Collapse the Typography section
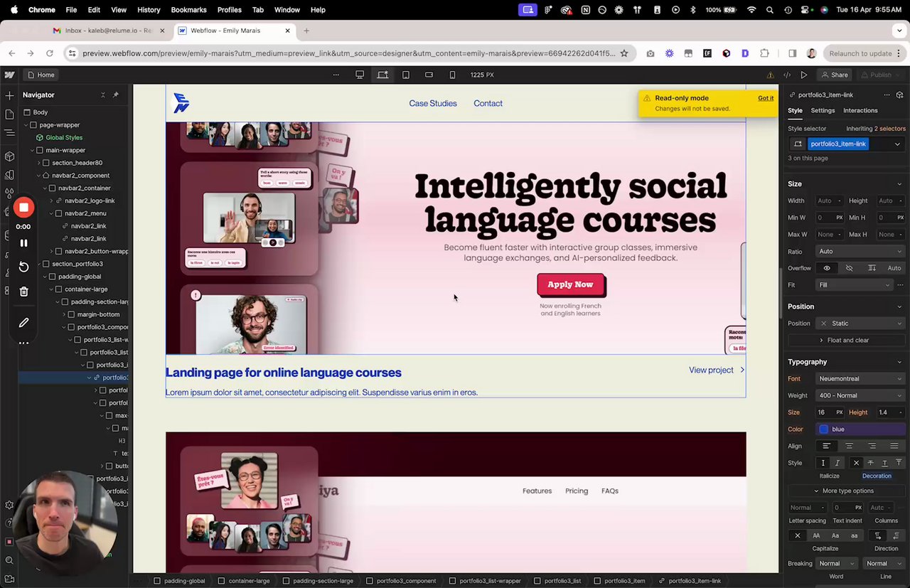The width and height of the screenshot is (910, 588). point(899,362)
